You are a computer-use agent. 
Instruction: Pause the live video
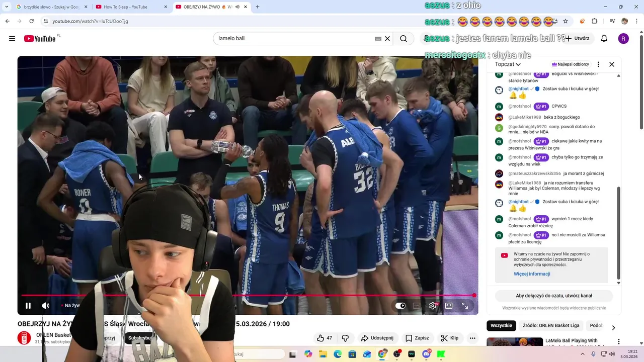click(x=28, y=306)
